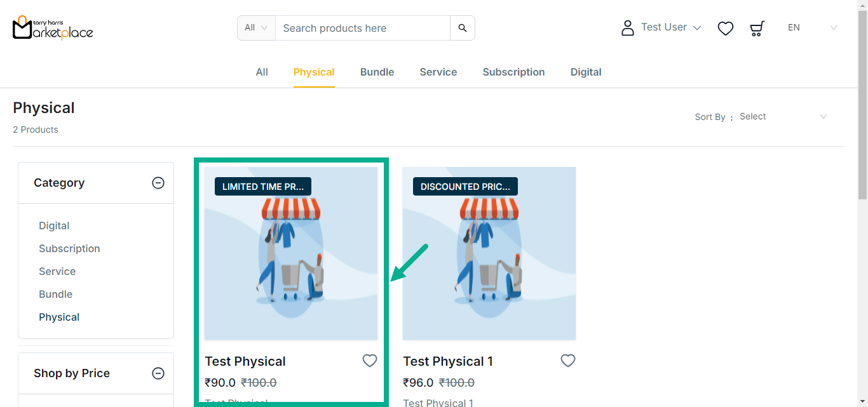868x407 pixels.
Task: Switch to the Subscription tab
Action: pos(513,72)
